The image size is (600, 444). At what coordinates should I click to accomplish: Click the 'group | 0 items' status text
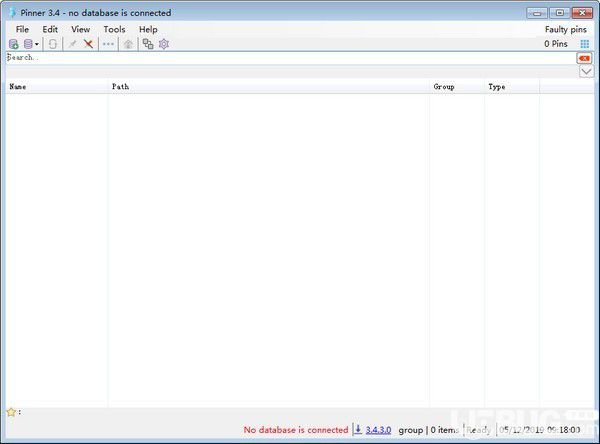tap(428, 430)
